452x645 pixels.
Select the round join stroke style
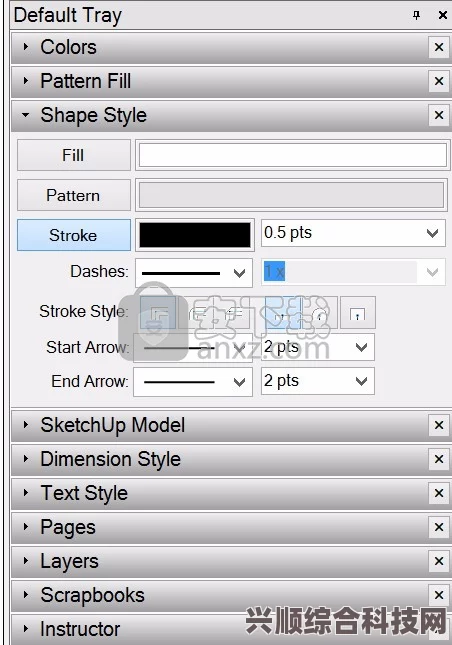point(195,313)
